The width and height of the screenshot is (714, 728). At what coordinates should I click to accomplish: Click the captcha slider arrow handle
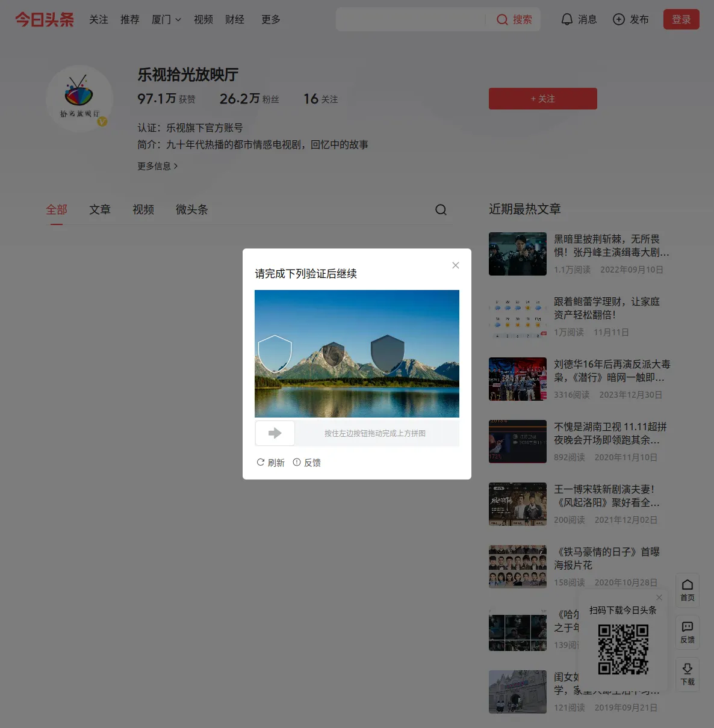click(x=275, y=433)
